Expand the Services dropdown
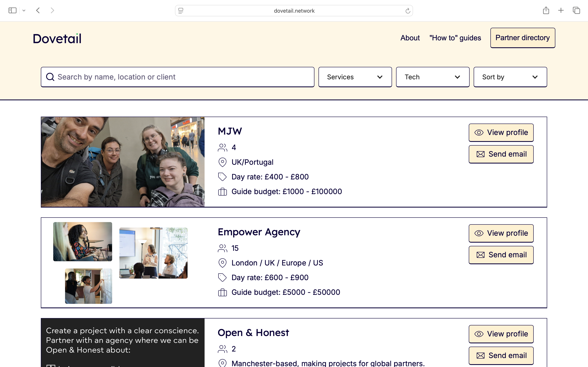 click(355, 77)
